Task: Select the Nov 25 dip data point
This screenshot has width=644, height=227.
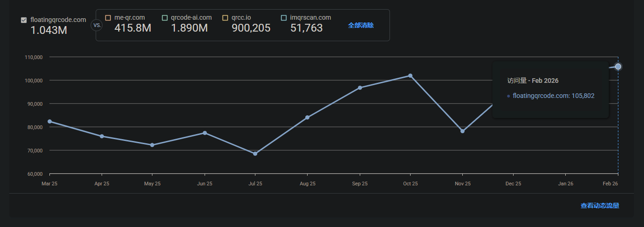Action: click(462, 131)
